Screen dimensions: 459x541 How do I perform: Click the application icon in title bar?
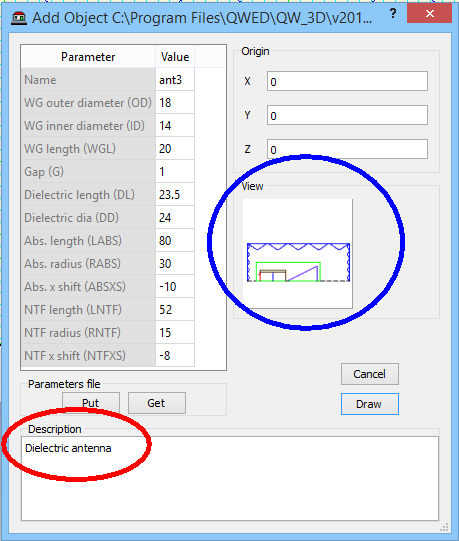(19, 18)
